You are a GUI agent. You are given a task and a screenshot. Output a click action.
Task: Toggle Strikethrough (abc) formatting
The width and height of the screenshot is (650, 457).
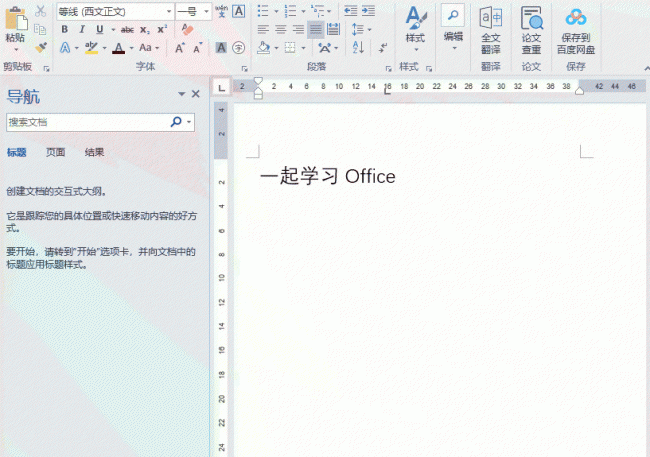coord(127,29)
